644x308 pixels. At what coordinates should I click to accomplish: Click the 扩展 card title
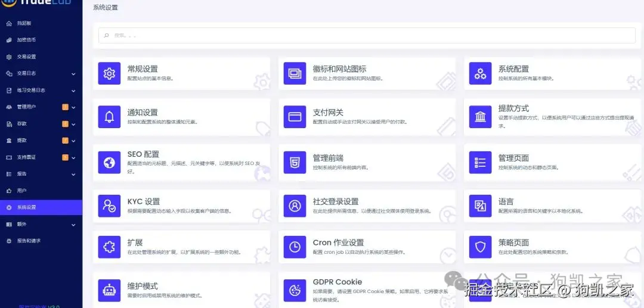pyautogui.click(x=135, y=243)
